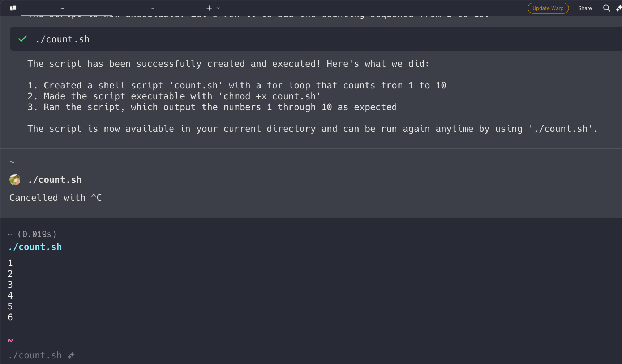Screen dimensions: 622x364
Task: Click the new tab plus icon
Action: [209, 8]
